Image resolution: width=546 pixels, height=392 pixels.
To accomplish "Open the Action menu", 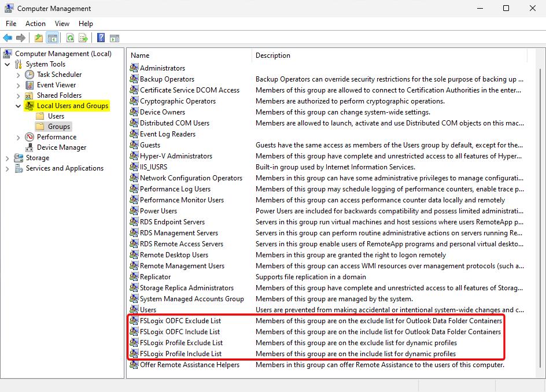I will click(35, 24).
